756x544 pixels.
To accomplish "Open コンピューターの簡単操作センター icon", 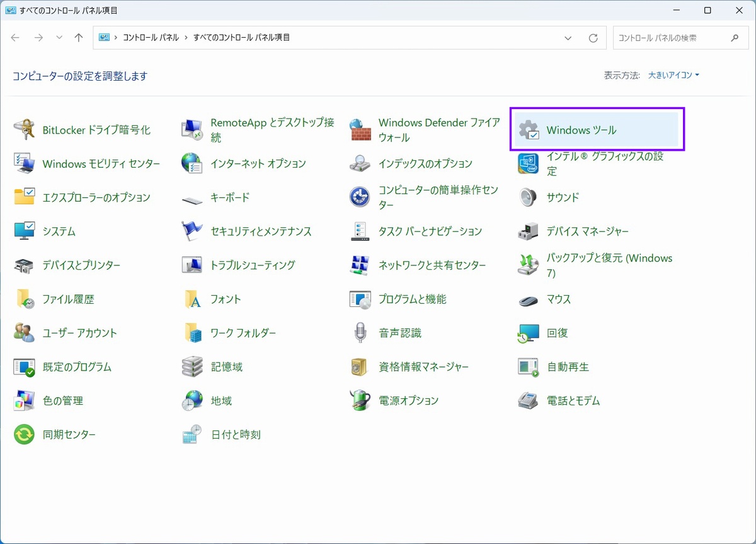I will coord(360,197).
